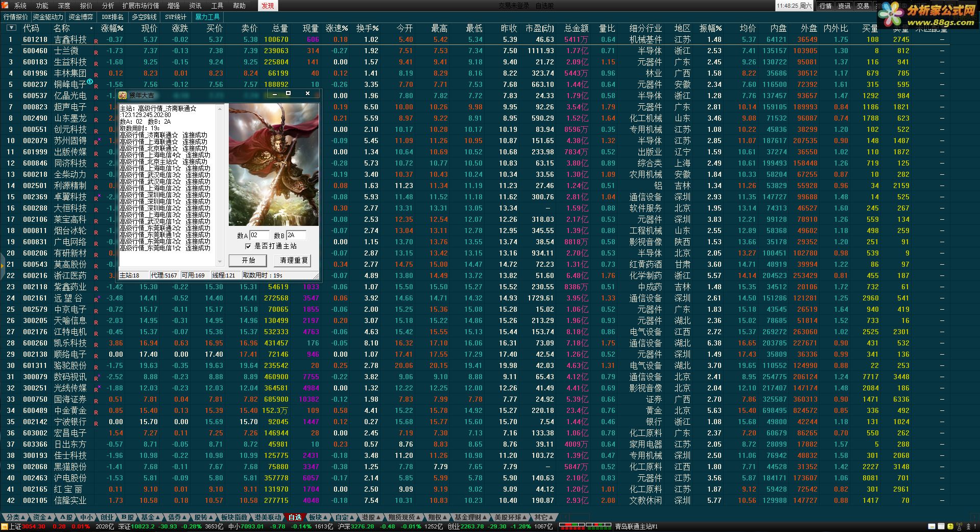Tick the 是否打通主站 checkbox
The width and height of the screenshot is (980, 532).
[x=248, y=246]
